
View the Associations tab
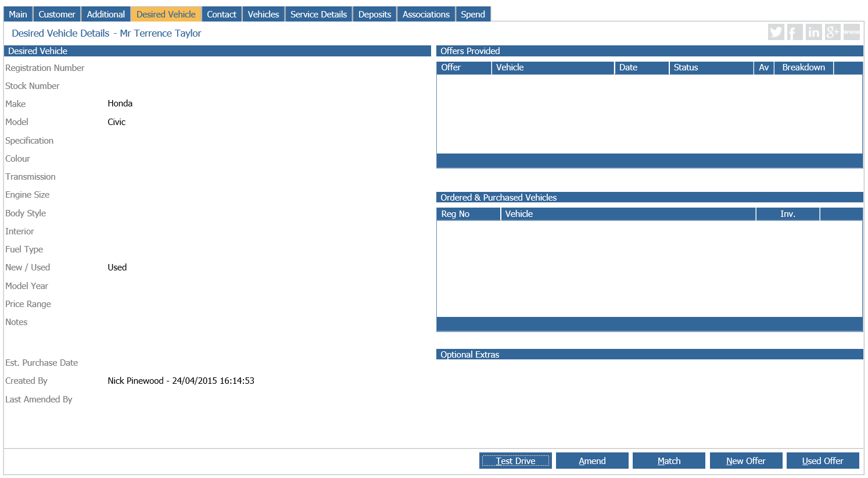[x=426, y=14]
